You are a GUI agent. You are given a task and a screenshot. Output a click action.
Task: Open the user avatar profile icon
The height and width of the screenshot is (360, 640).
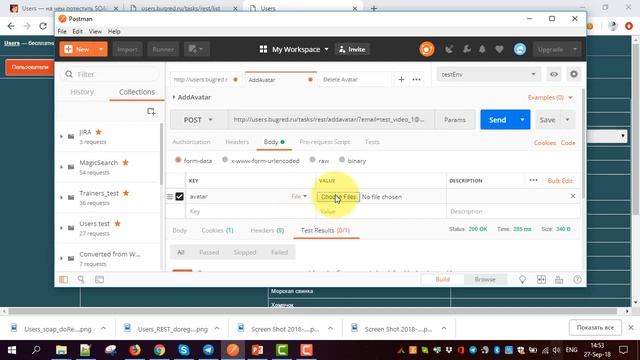(520, 49)
